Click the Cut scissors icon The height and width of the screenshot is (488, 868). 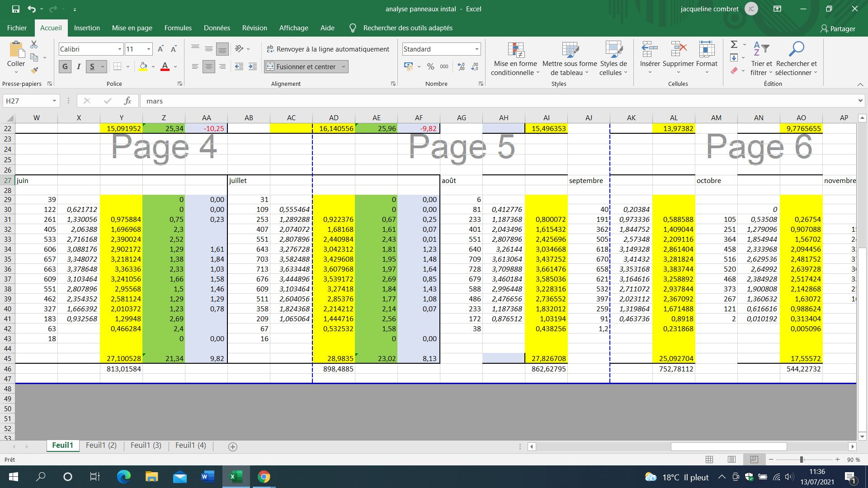34,45
